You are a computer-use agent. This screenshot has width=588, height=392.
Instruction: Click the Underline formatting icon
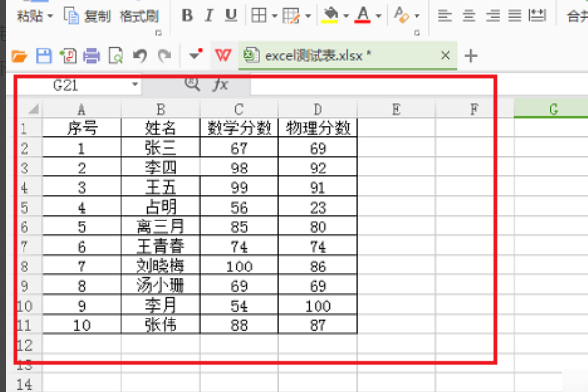click(231, 16)
